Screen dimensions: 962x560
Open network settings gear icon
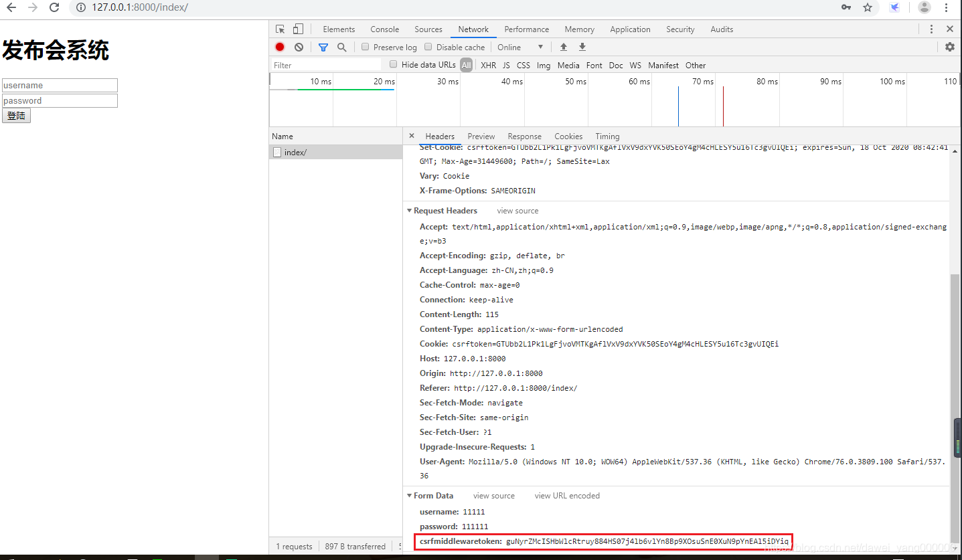coord(950,47)
